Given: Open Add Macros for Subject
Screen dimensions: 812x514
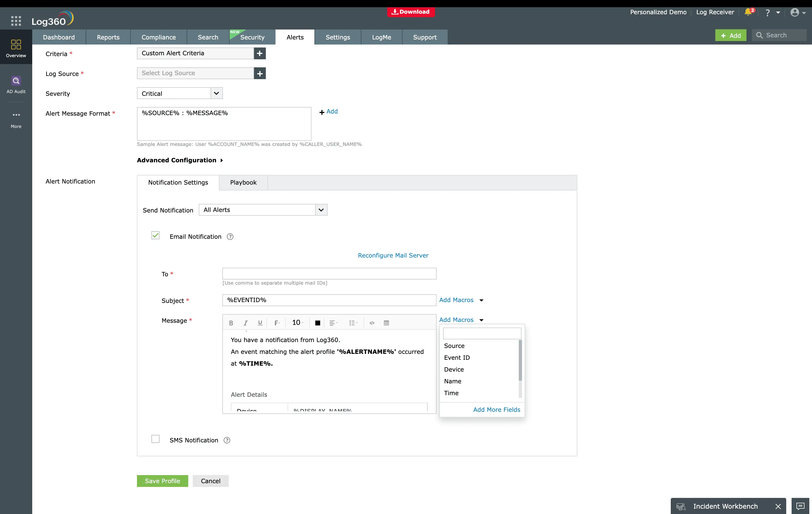Looking at the screenshot, I should pyautogui.click(x=461, y=300).
